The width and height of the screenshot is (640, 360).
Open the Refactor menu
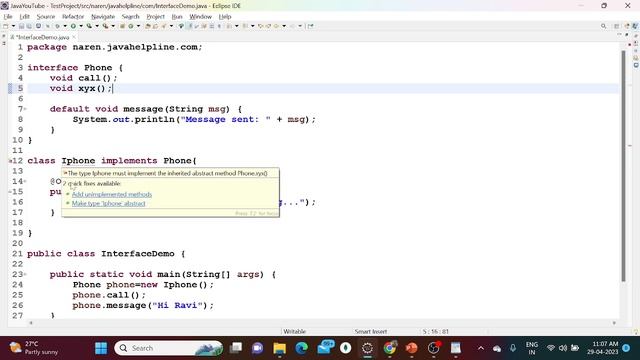coord(73,17)
